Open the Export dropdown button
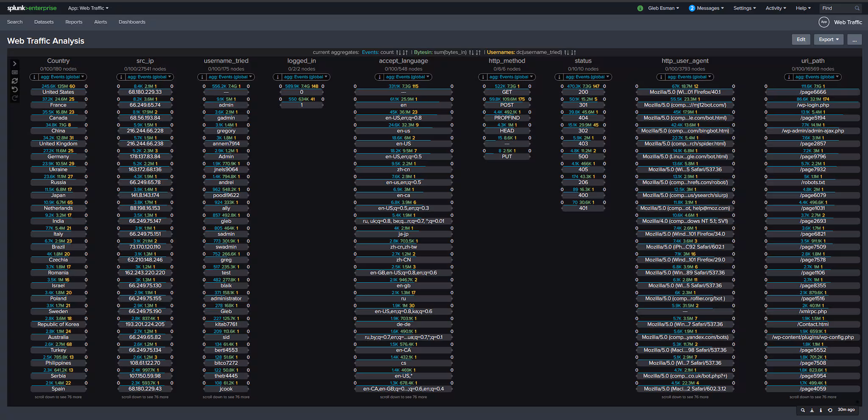 pyautogui.click(x=829, y=39)
